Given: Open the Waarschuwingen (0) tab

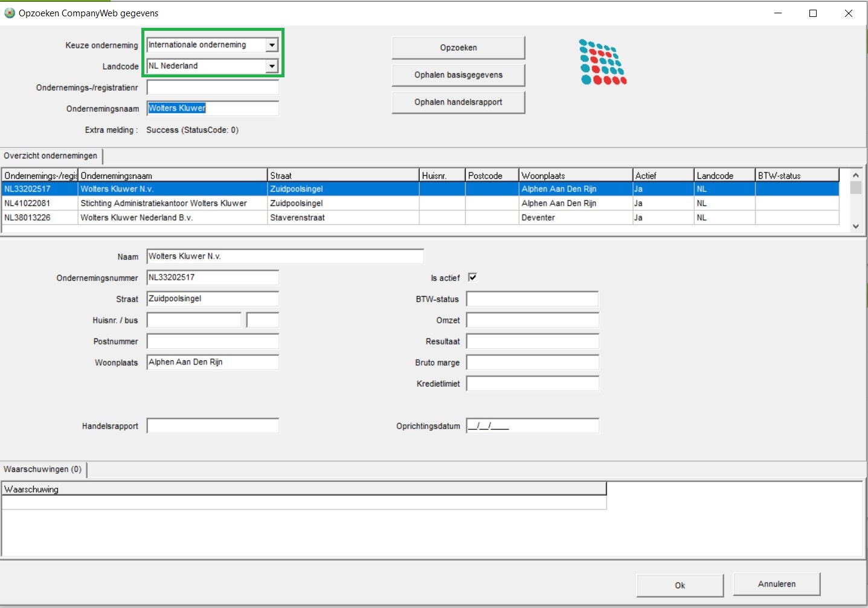Looking at the screenshot, I should (43, 470).
